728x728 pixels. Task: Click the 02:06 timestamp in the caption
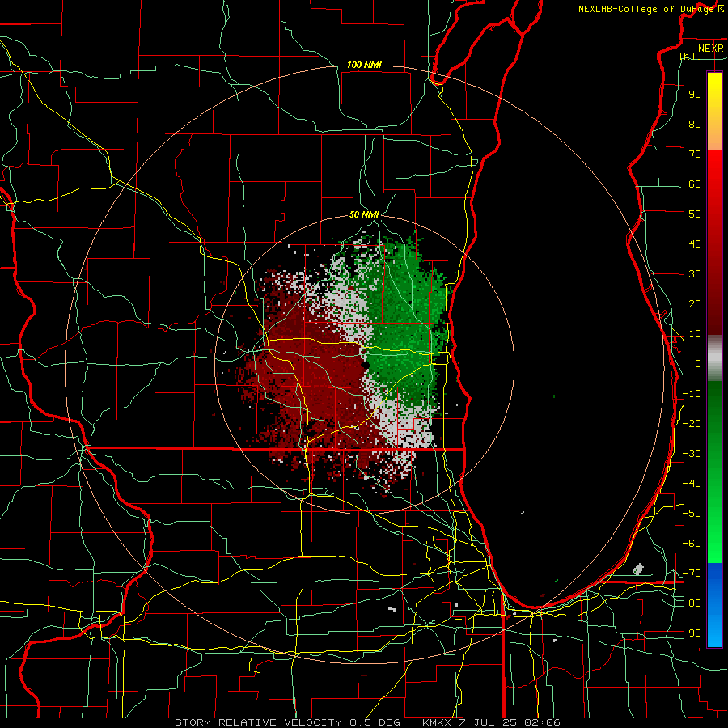point(542,722)
